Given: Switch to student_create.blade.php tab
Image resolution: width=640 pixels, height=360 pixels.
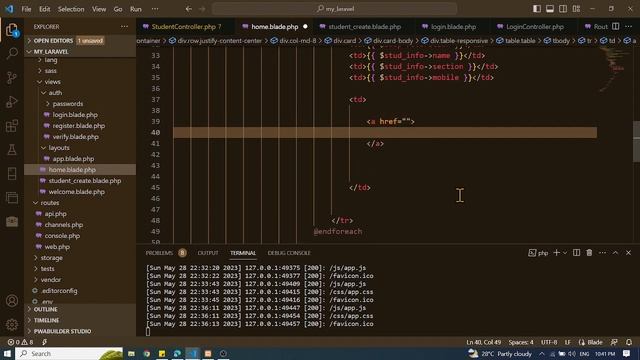Looking at the screenshot, I should 364,27.
